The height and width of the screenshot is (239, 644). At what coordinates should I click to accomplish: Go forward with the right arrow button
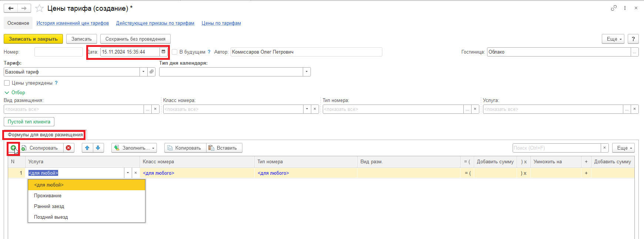pyautogui.click(x=24, y=8)
